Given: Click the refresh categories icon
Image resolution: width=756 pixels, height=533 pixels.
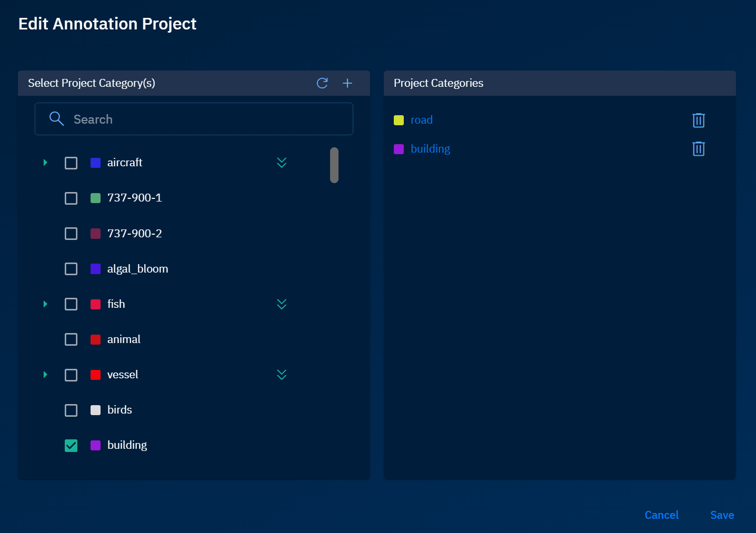Looking at the screenshot, I should [x=322, y=83].
